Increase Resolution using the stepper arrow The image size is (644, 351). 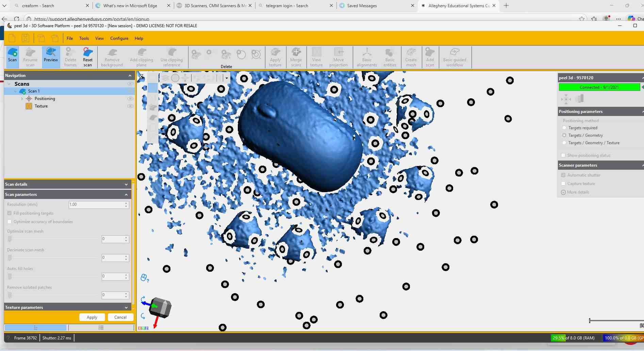126,203
